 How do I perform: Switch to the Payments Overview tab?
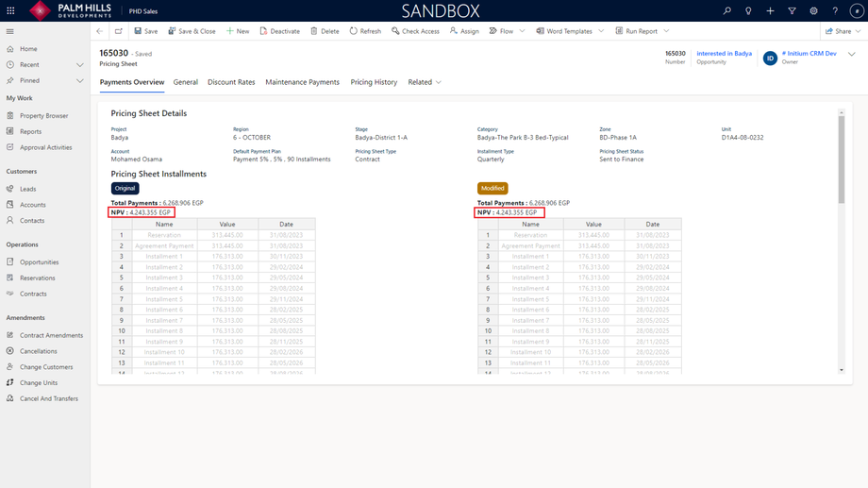click(x=132, y=82)
